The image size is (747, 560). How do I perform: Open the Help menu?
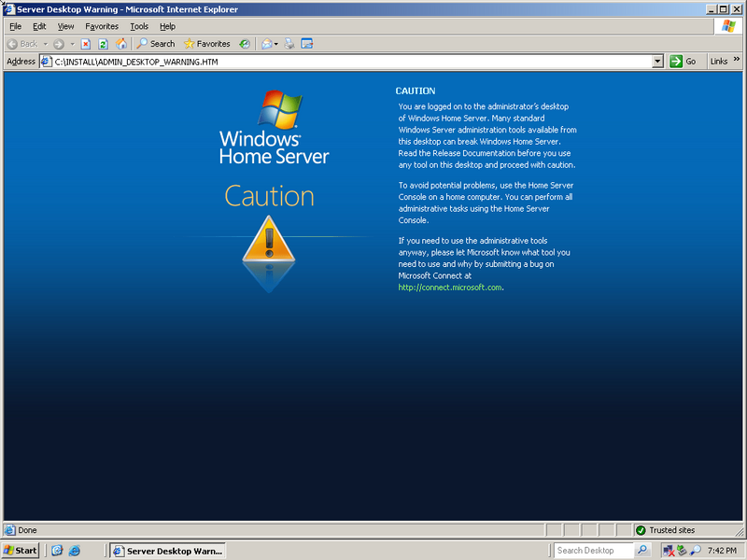(167, 26)
